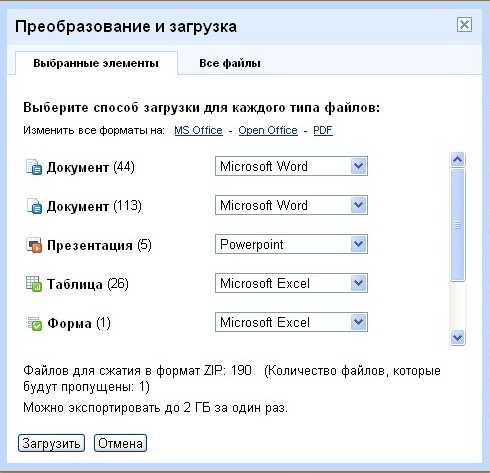Click the scrollbar up arrow
The image size is (490, 473).
tap(458, 160)
